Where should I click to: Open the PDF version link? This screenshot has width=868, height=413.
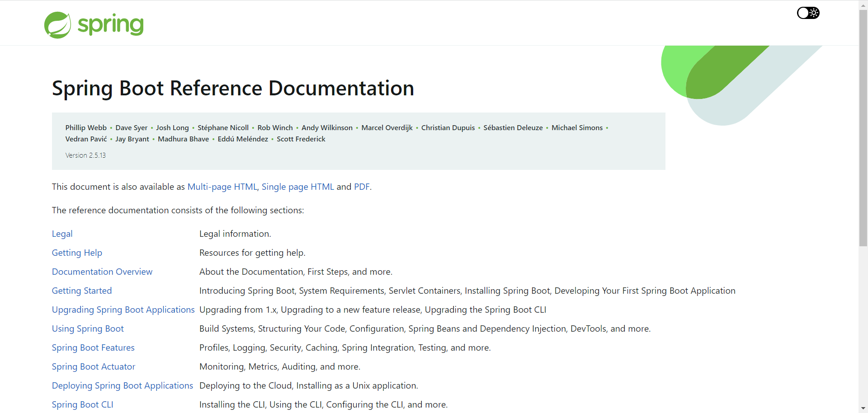tap(362, 187)
